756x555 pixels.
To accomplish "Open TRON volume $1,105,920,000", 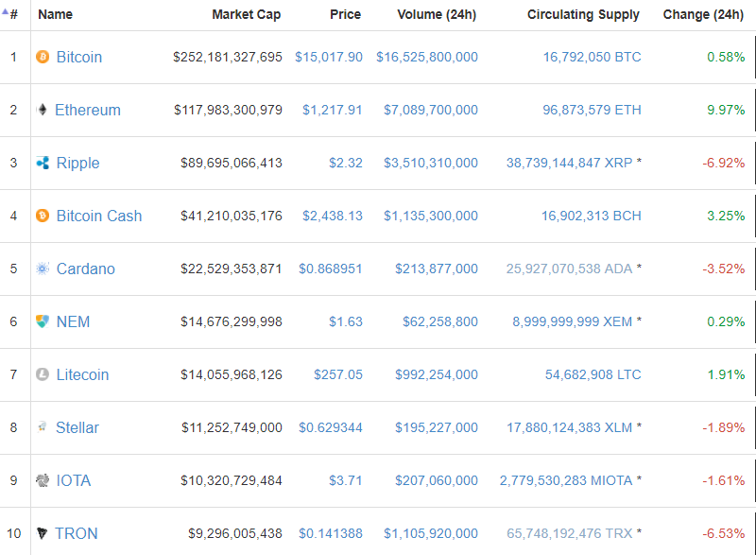I will coord(431,533).
